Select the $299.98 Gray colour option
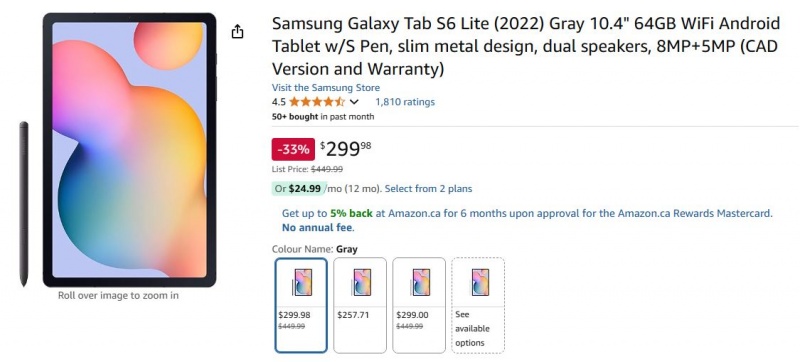 click(x=301, y=305)
